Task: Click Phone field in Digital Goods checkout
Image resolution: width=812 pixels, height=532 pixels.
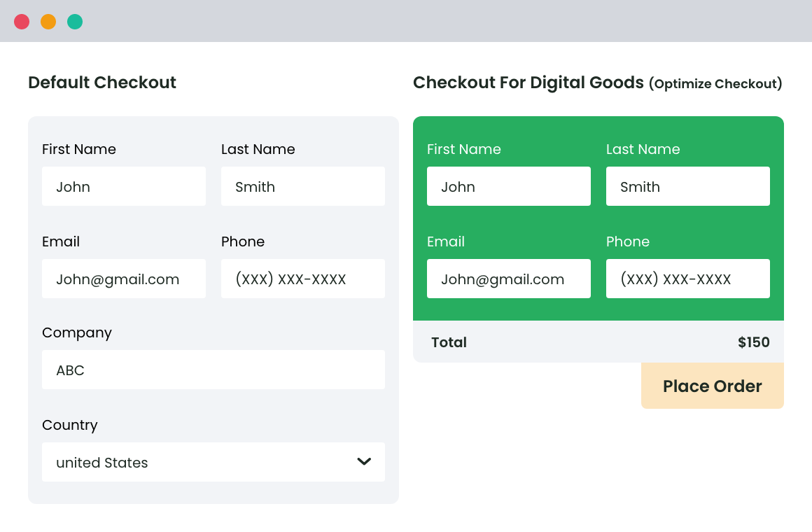Action: click(x=687, y=279)
